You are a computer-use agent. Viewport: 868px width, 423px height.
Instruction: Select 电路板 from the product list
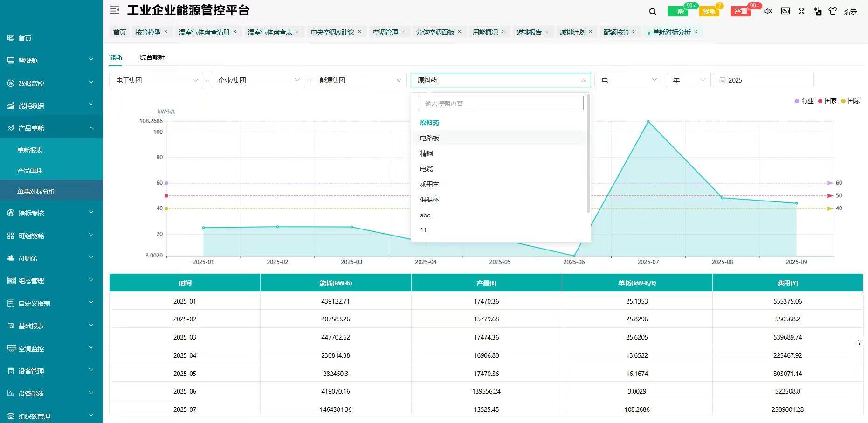pos(428,138)
